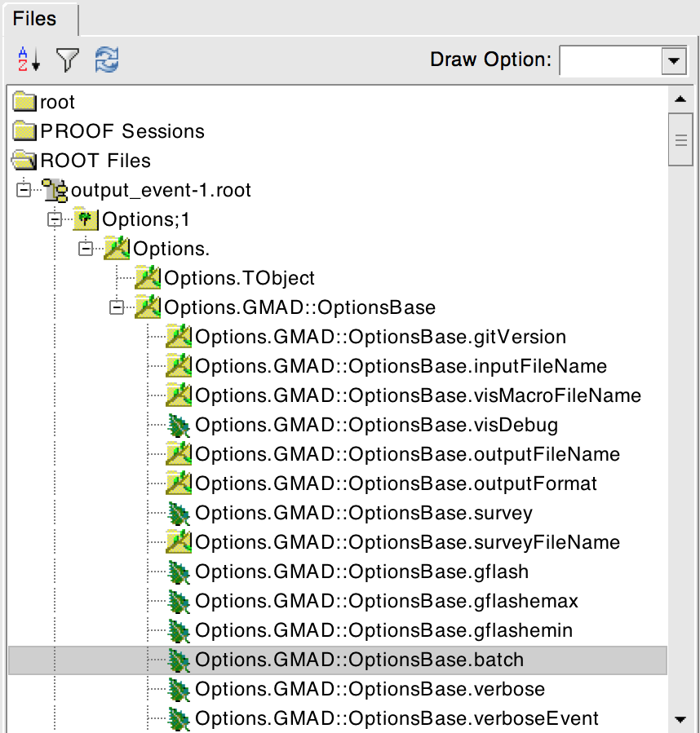Click the Options.TObject branch icon

click(x=148, y=278)
